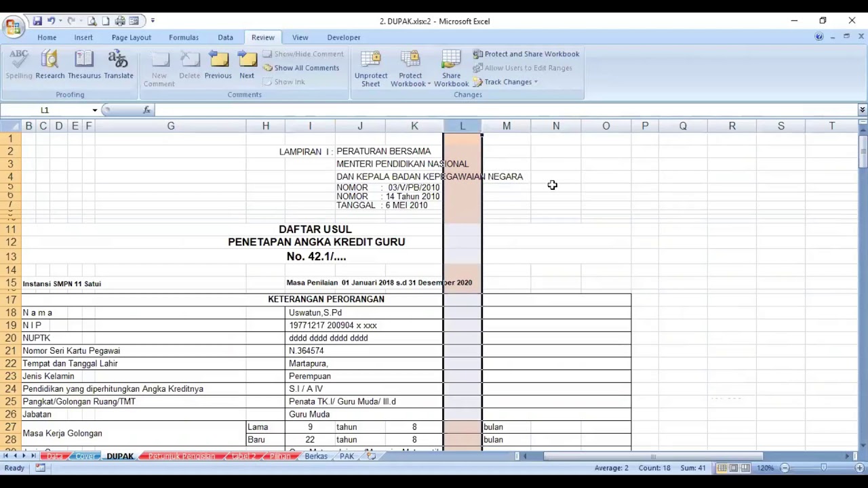Select the tabel 2 sheet tab

tap(243, 456)
